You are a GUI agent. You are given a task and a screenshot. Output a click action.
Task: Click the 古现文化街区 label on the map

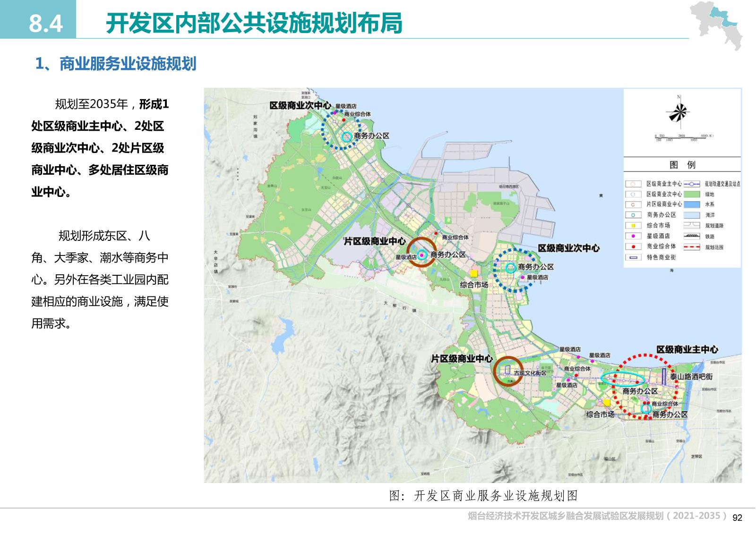click(530, 373)
